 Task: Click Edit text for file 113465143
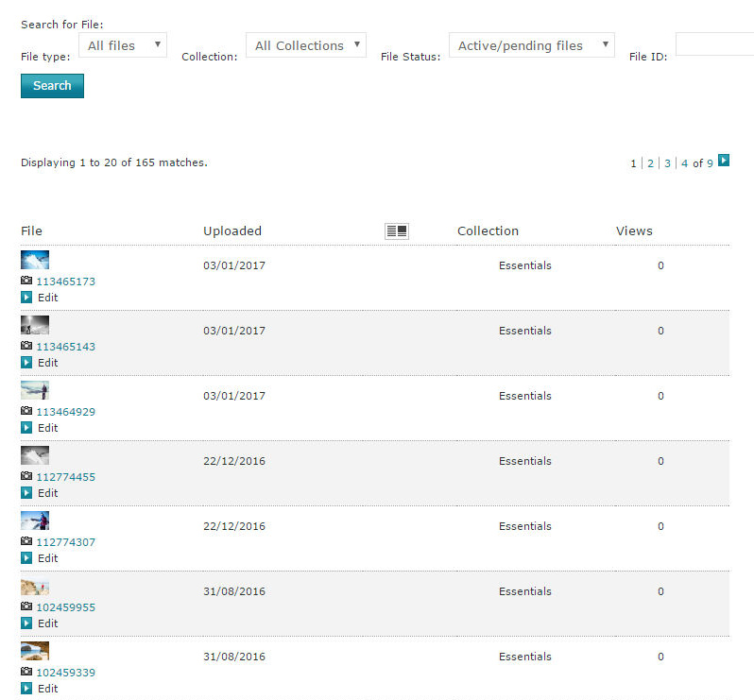[47, 363]
